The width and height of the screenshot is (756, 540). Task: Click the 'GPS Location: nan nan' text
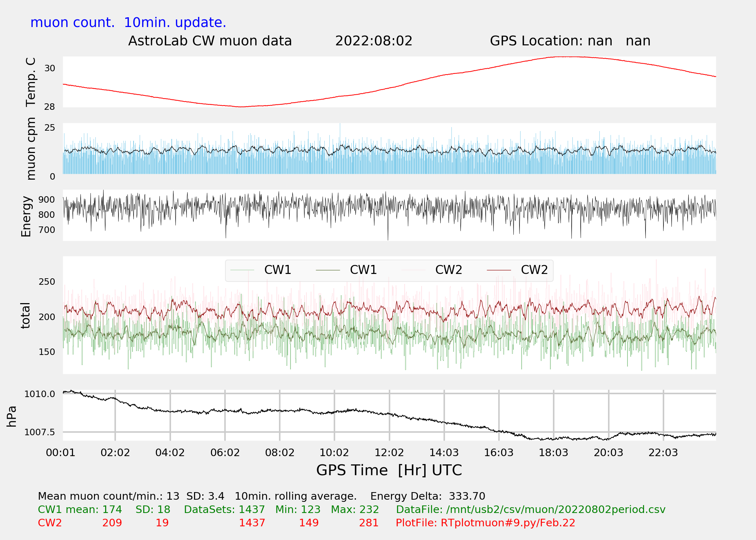570,41
